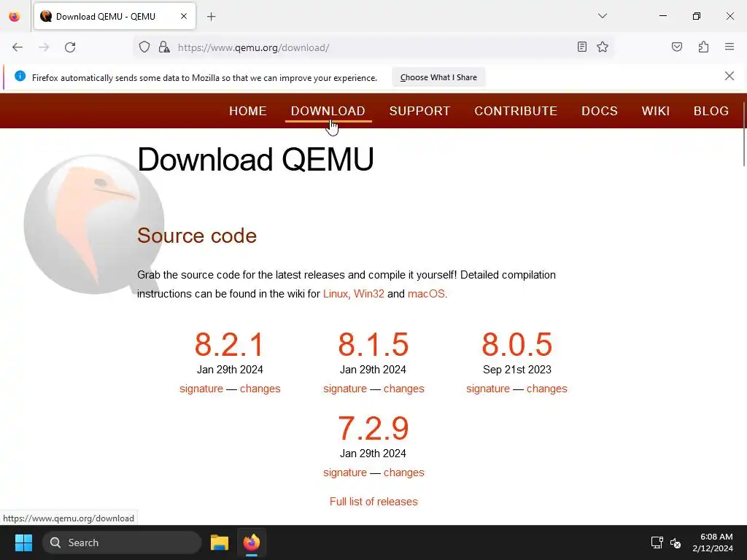Bookmark this page with the star

click(x=602, y=47)
